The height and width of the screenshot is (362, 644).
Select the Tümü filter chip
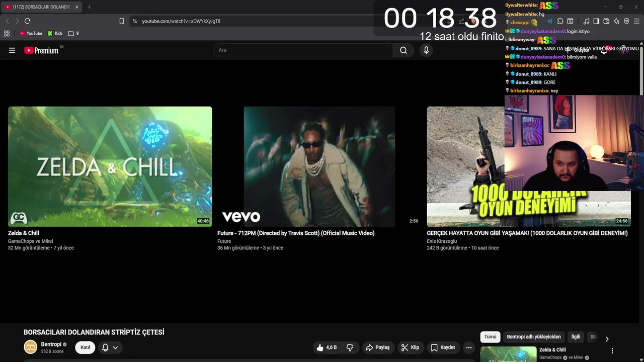[x=491, y=337]
